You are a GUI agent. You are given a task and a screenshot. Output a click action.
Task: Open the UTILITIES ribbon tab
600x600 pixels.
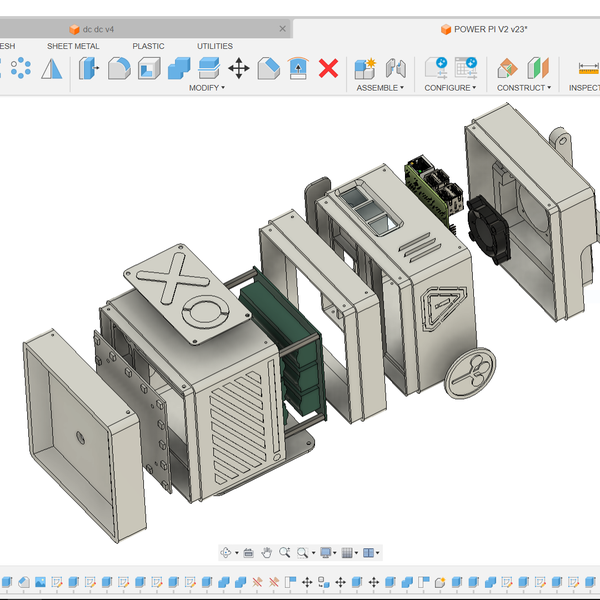coord(214,46)
